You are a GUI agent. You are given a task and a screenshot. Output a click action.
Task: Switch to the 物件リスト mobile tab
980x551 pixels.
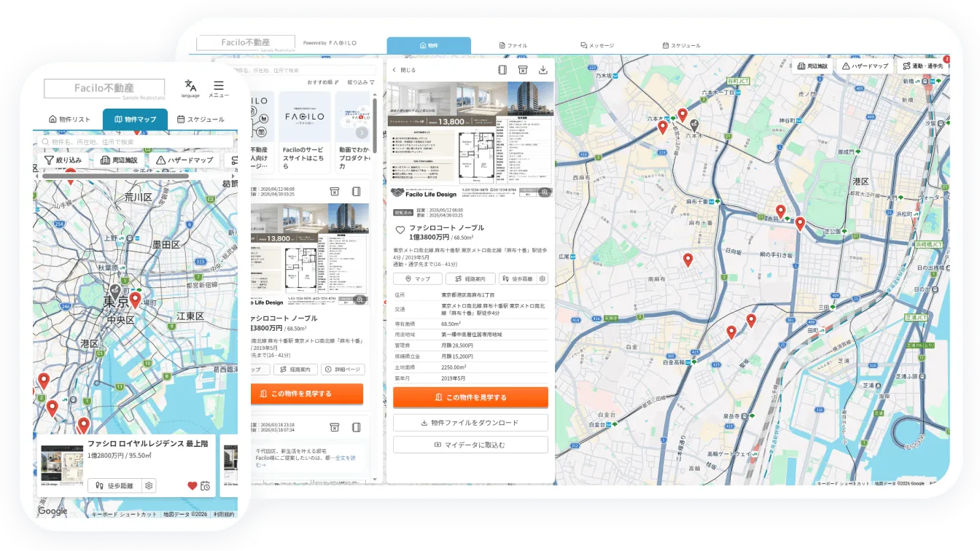click(x=70, y=120)
